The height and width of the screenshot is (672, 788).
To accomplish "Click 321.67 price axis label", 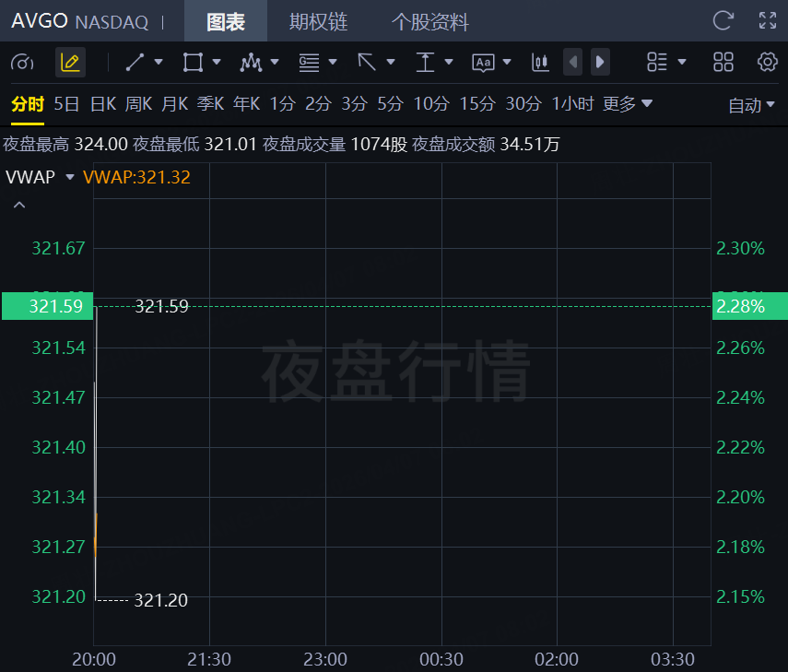I will point(59,248).
